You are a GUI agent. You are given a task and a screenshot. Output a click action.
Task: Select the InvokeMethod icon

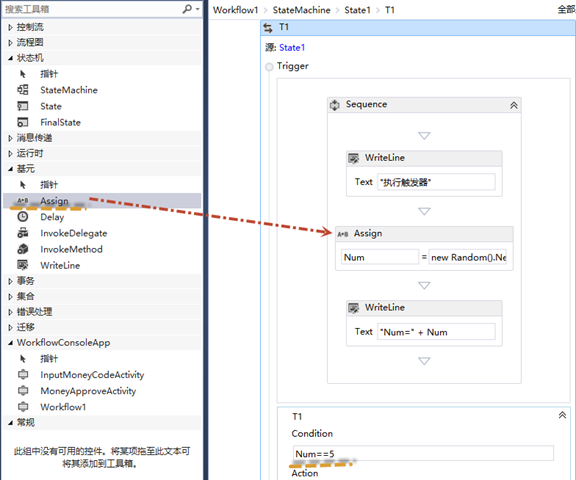coord(23,249)
